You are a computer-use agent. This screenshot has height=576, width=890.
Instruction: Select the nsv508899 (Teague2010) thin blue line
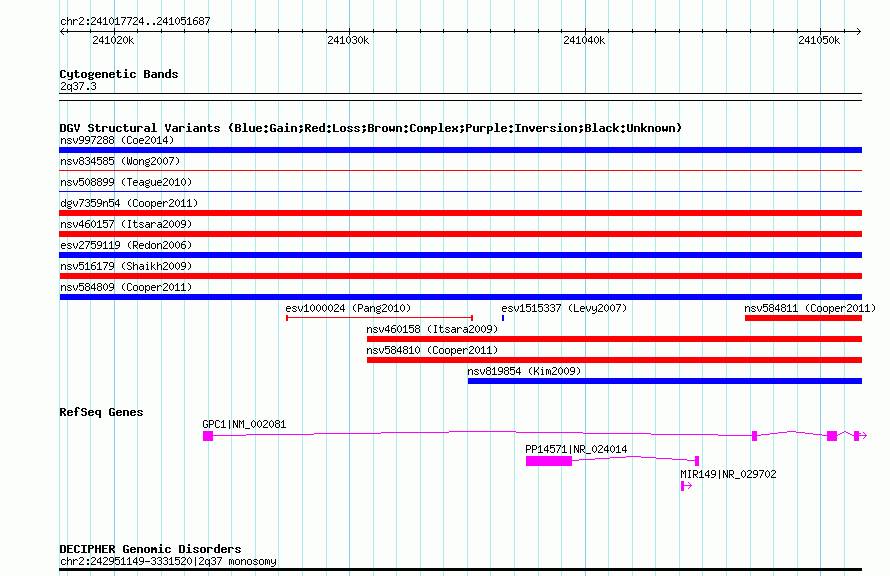point(460,191)
